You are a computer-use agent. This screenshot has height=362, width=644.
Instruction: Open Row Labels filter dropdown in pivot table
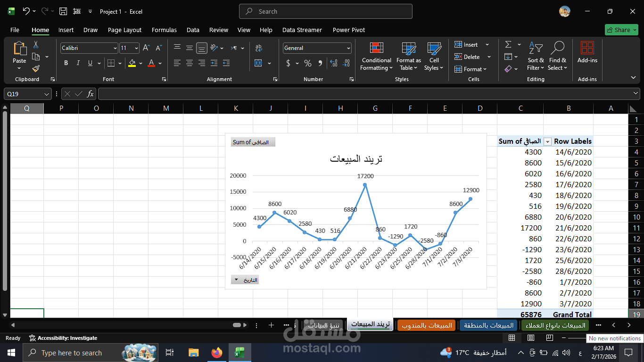pyautogui.click(x=548, y=141)
